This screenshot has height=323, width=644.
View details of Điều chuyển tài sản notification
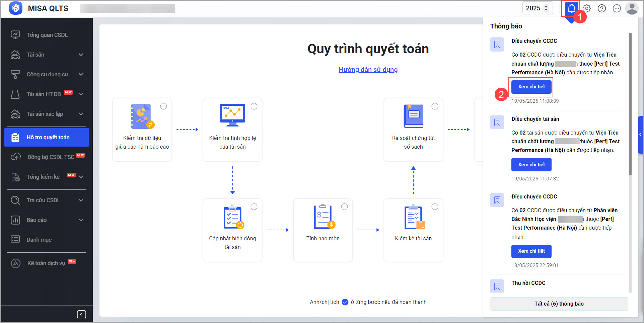point(531,165)
